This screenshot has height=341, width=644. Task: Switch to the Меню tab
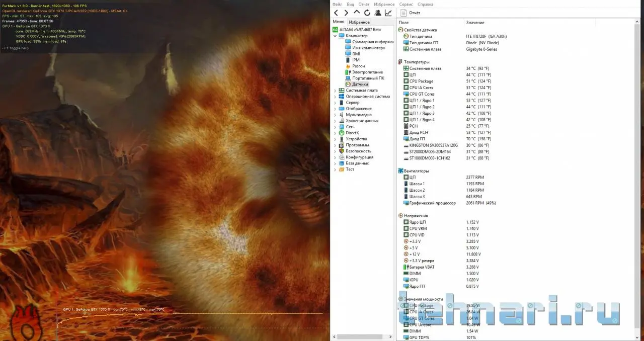[339, 22]
